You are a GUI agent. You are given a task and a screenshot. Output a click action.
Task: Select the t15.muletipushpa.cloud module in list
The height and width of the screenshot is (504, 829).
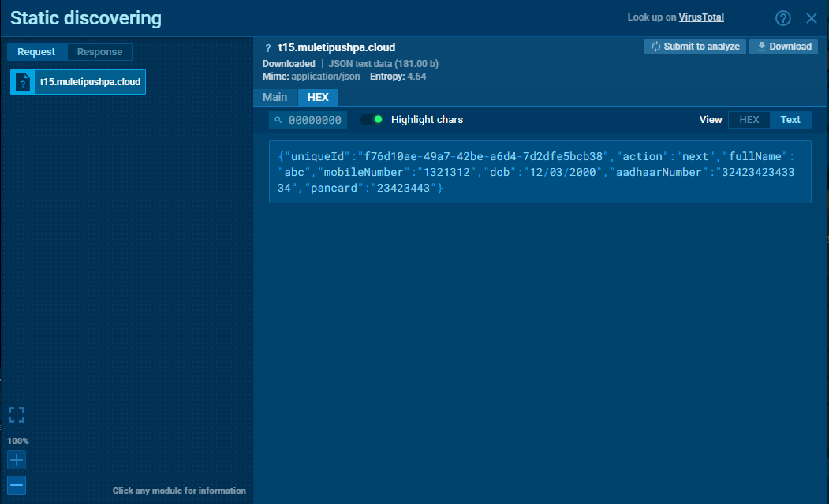tap(90, 82)
